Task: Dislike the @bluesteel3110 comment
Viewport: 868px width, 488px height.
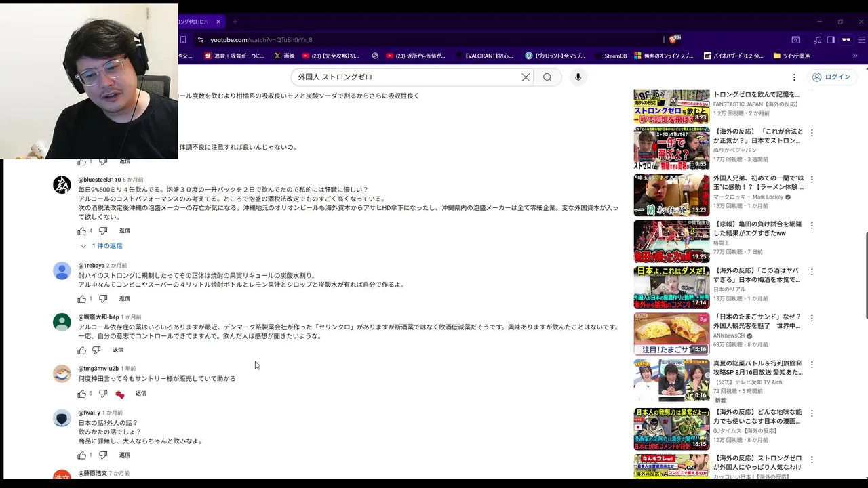Action: pos(103,231)
